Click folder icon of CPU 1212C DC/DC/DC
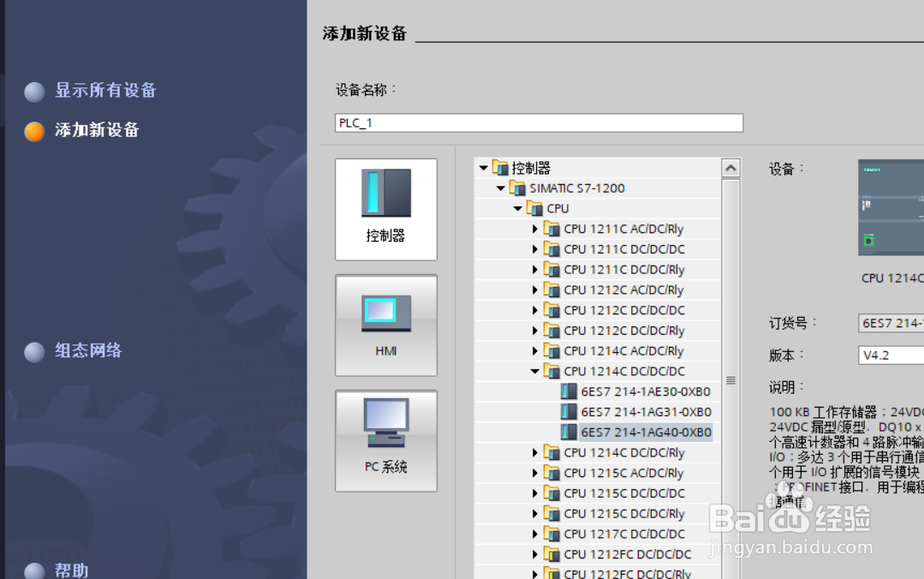 point(551,310)
